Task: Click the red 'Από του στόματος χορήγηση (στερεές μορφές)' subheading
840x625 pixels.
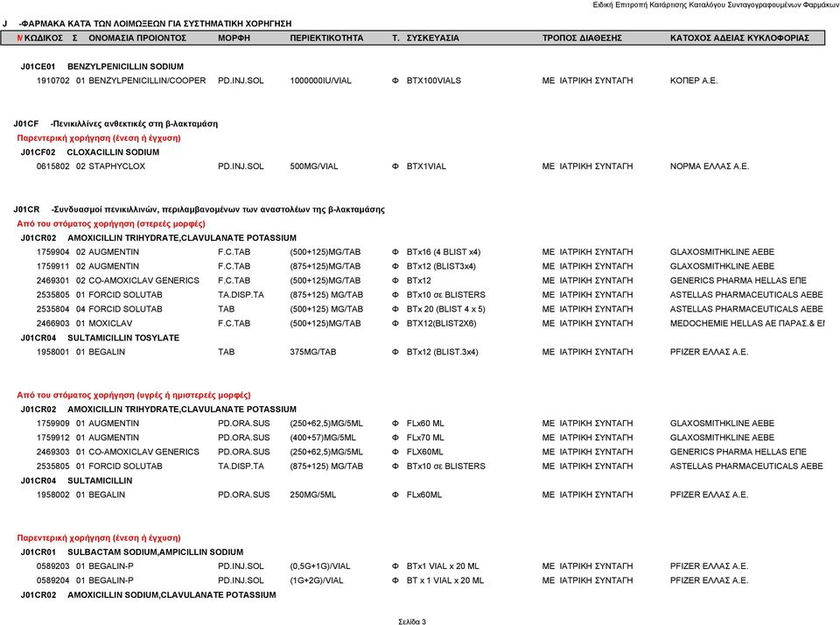Action: pyautogui.click(x=111, y=223)
